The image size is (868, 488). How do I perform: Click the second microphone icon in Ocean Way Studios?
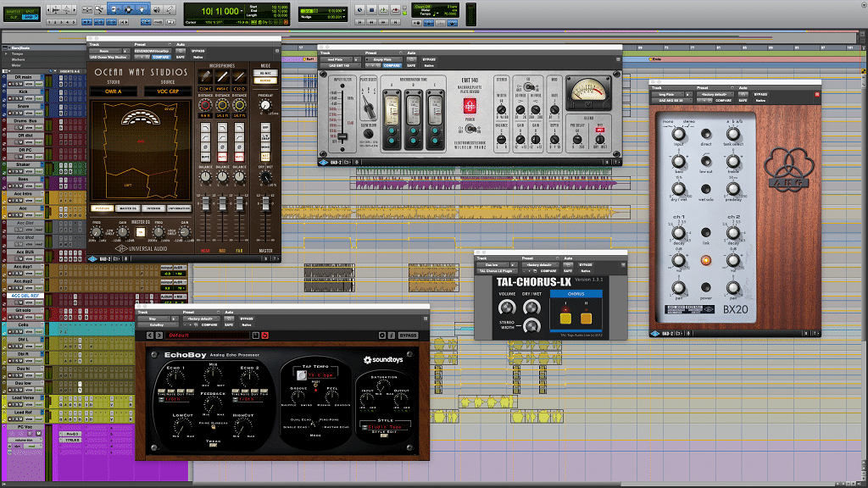[222, 76]
